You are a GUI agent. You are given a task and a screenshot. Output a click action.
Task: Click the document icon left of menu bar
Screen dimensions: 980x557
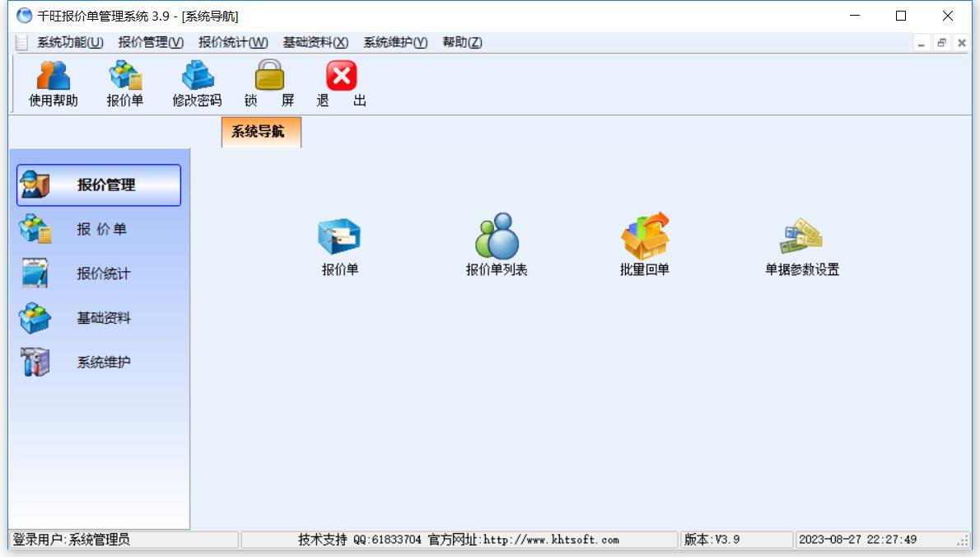21,43
